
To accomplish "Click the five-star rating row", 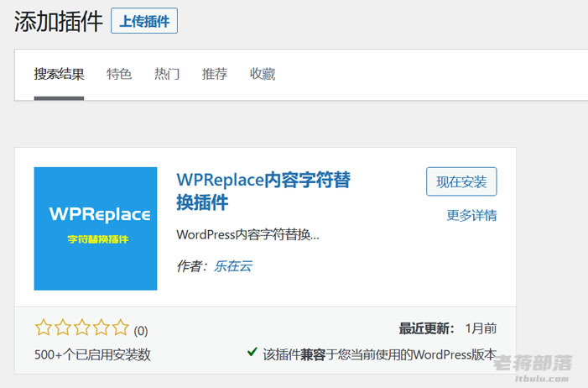I will pos(81,328).
